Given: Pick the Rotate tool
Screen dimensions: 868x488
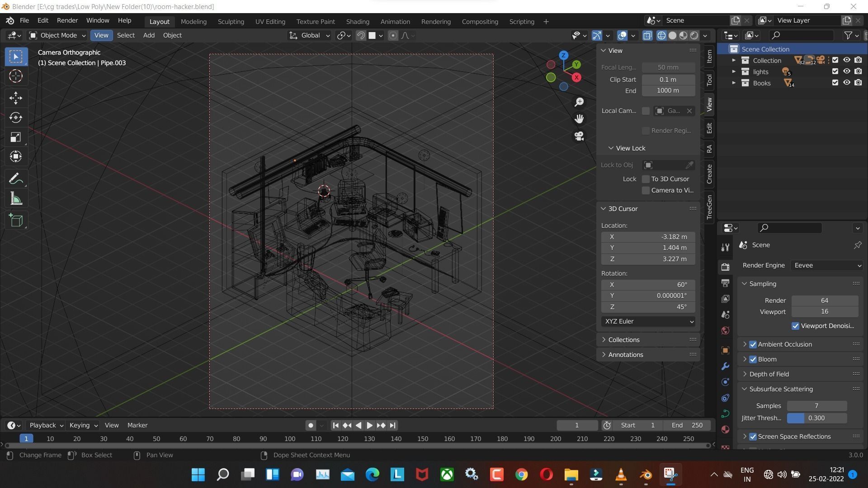Looking at the screenshot, I should pos(16,117).
